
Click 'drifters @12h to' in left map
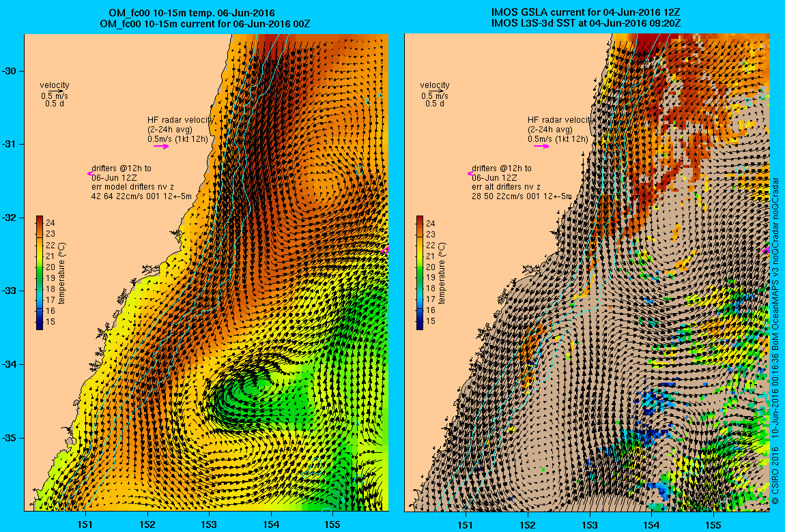point(121,168)
